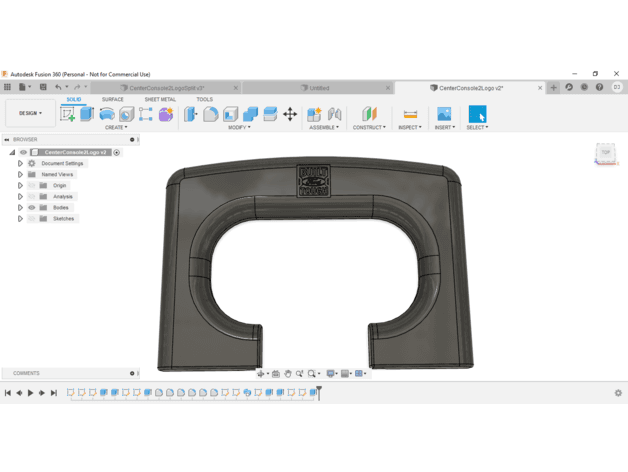This screenshot has width=628, height=472.
Task: Open the DESIGN workspace dropdown
Action: (x=30, y=113)
